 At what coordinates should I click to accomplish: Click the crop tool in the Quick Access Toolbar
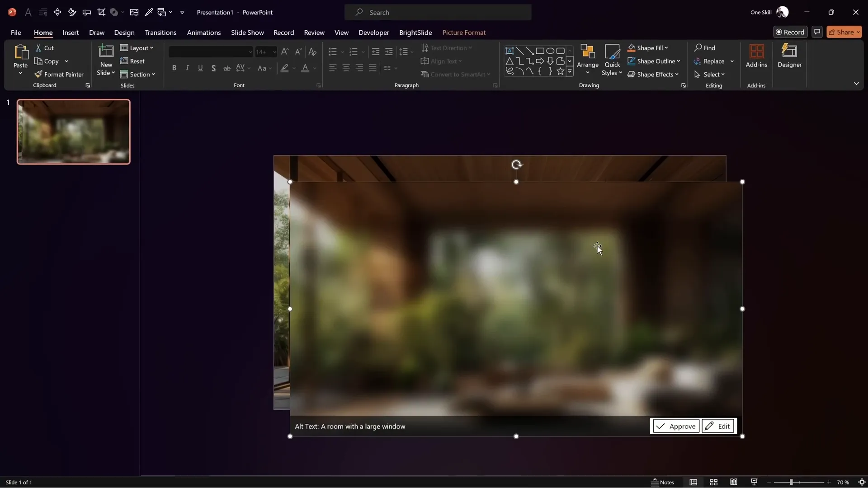coord(101,12)
